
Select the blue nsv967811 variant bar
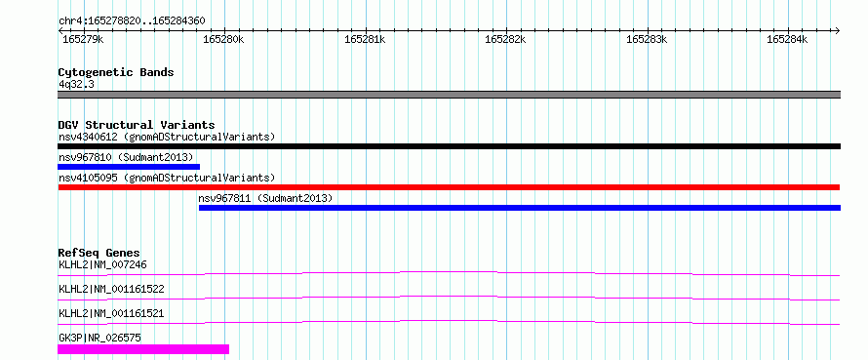coord(520,208)
